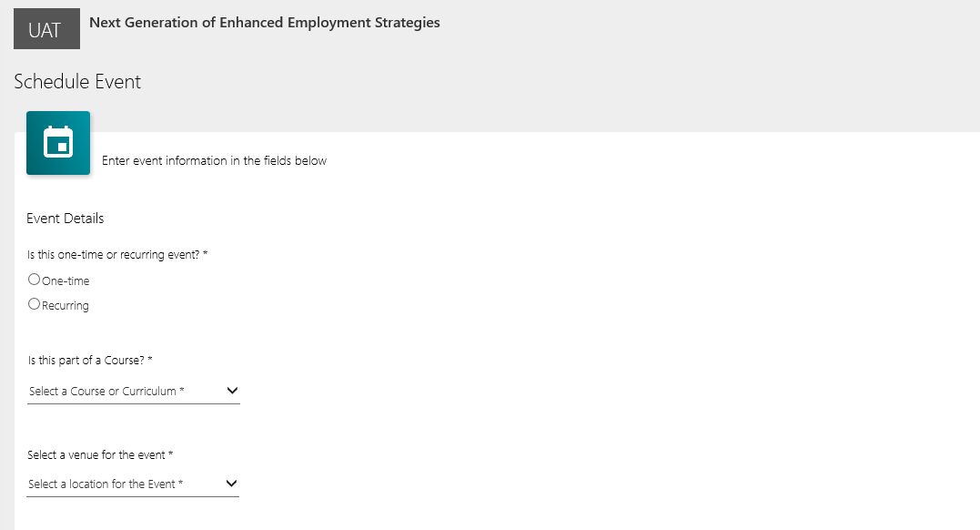Open the "Select a location for the Event" field

[106, 484]
